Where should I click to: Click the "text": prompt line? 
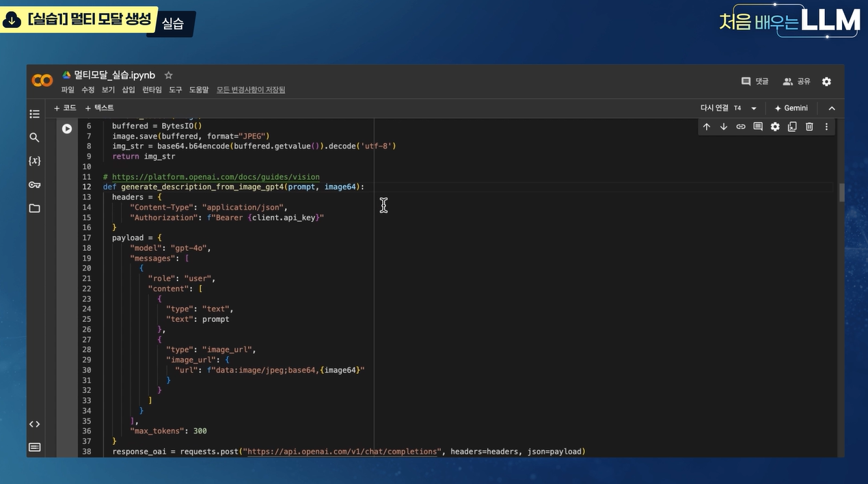(198, 319)
